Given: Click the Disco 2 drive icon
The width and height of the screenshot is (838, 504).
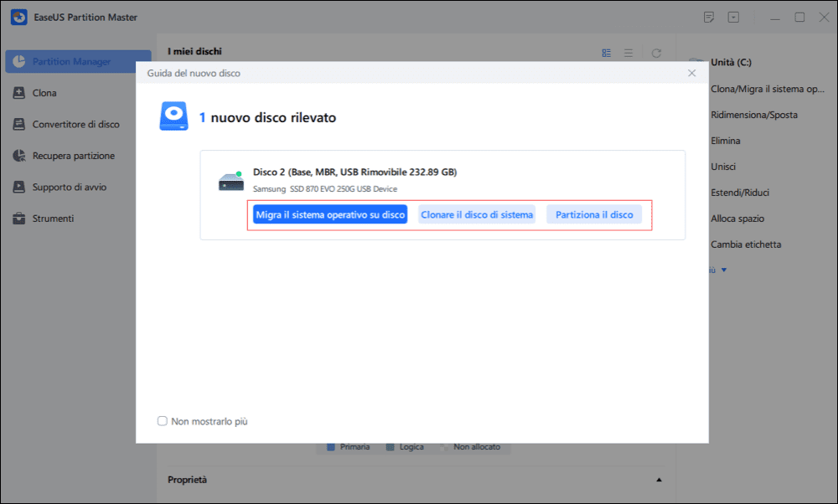Looking at the screenshot, I should coord(231,182).
